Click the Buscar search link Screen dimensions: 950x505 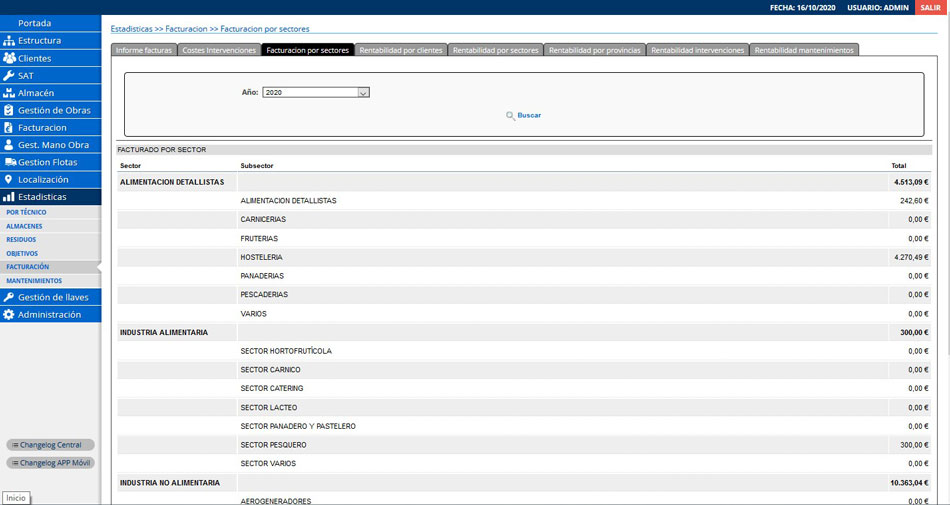529,115
